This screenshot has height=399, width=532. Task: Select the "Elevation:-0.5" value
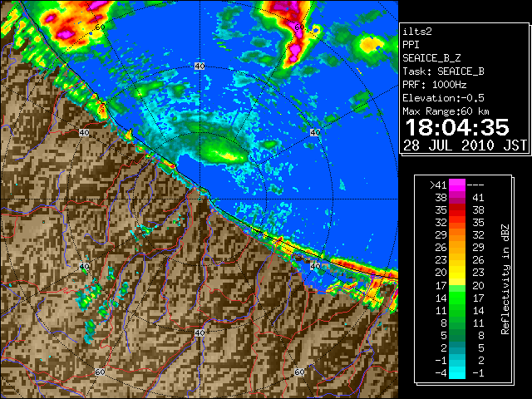point(443,98)
